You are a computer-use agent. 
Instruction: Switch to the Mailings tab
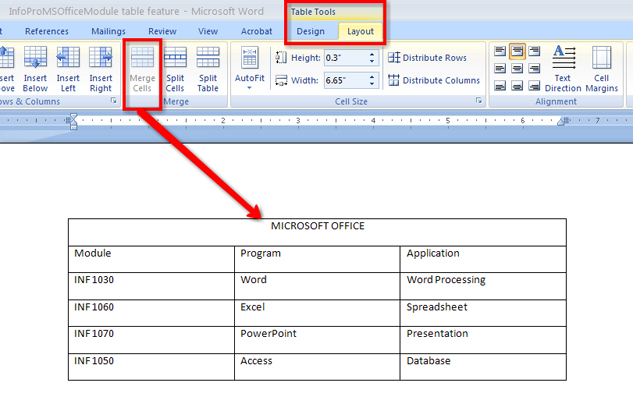click(108, 31)
